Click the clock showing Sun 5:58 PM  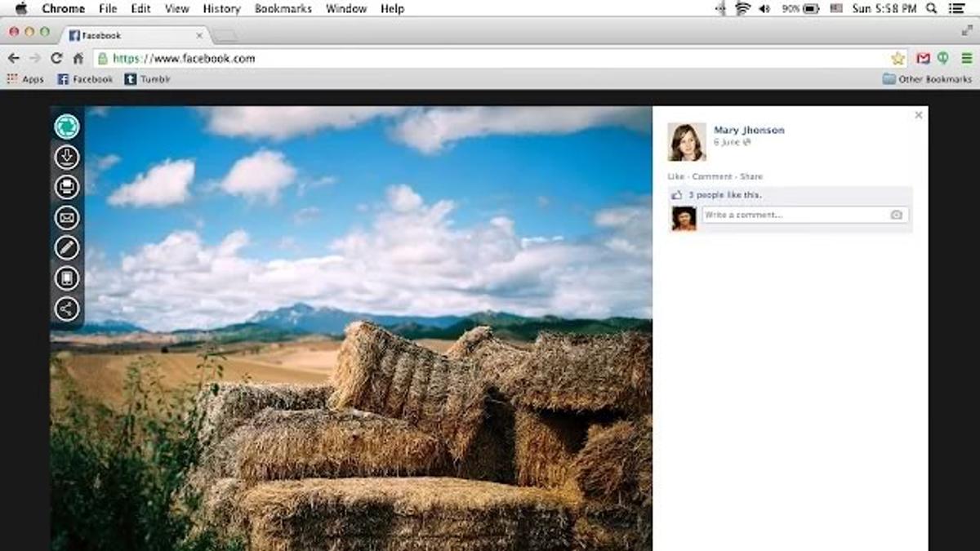pyautogui.click(x=885, y=8)
